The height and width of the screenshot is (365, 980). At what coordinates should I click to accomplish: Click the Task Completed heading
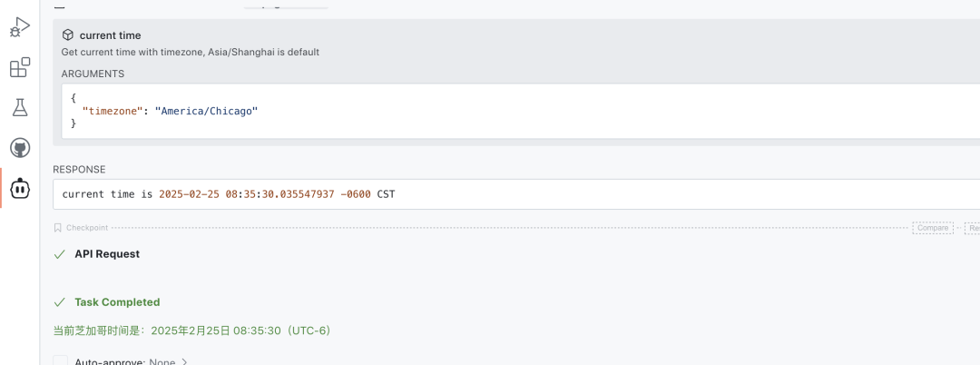117,302
